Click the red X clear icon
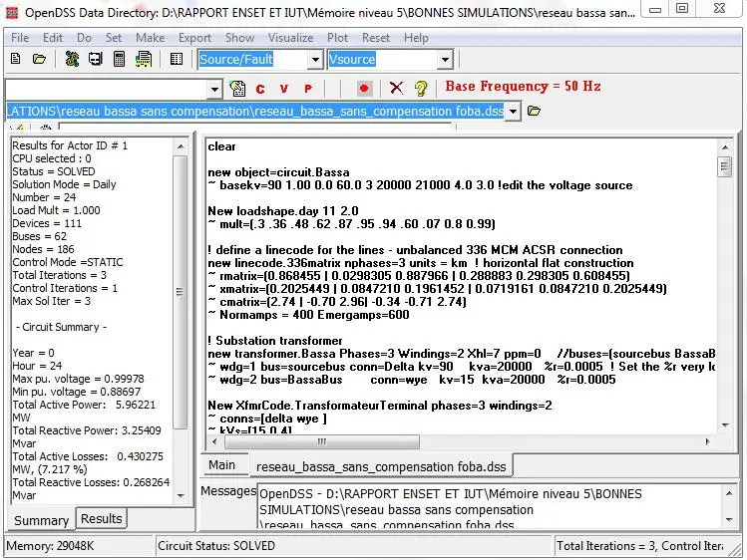This screenshot has width=747, height=560. tap(396, 88)
